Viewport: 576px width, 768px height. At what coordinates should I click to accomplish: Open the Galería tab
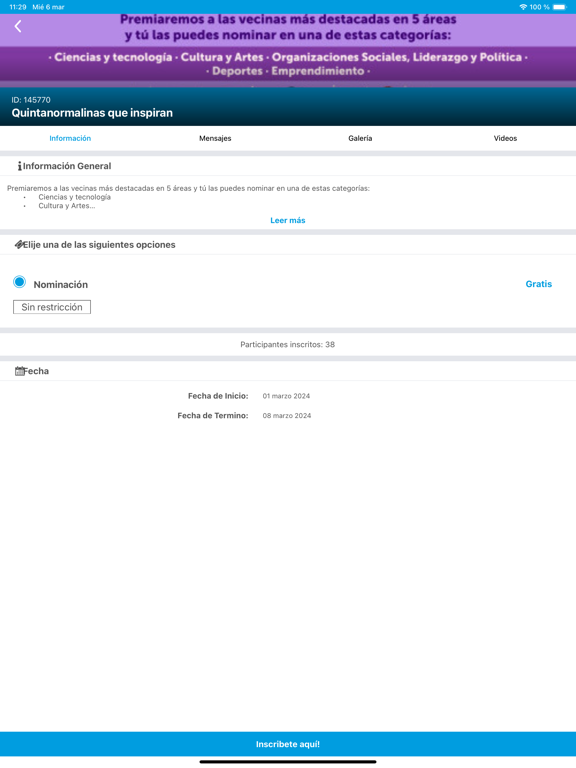point(360,138)
